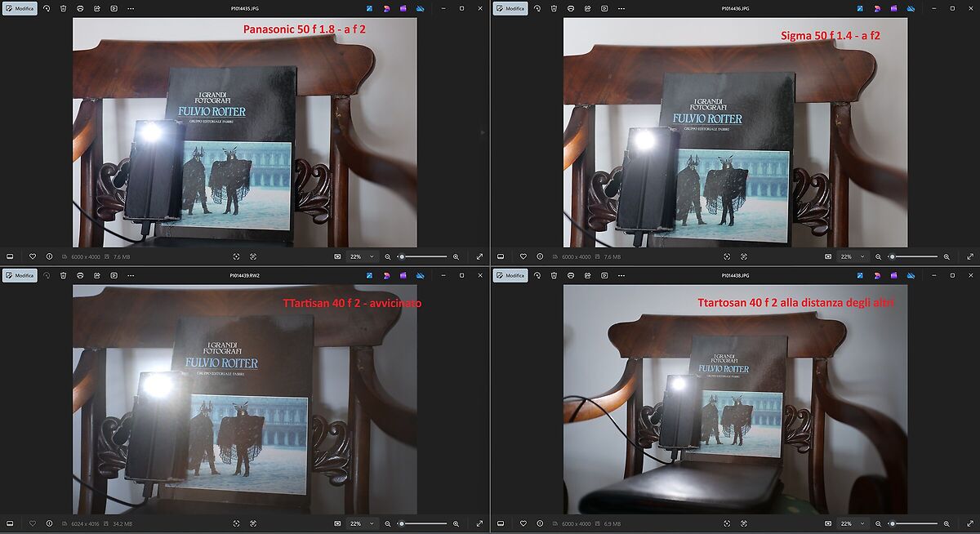The width and height of the screenshot is (980, 534).
Task: Print the photo P1014439.RW2
Action: (80, 275)
